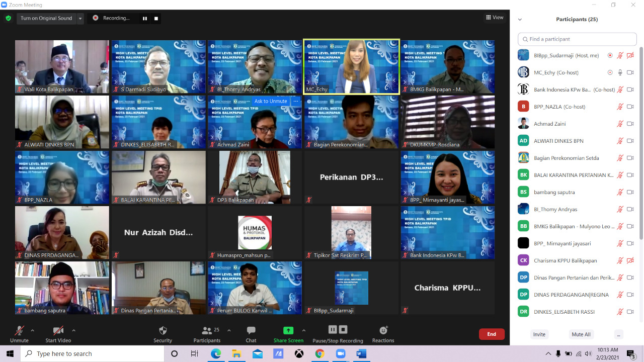
Task: Open the more options (...) button in Participants panel
Action: 619,334
